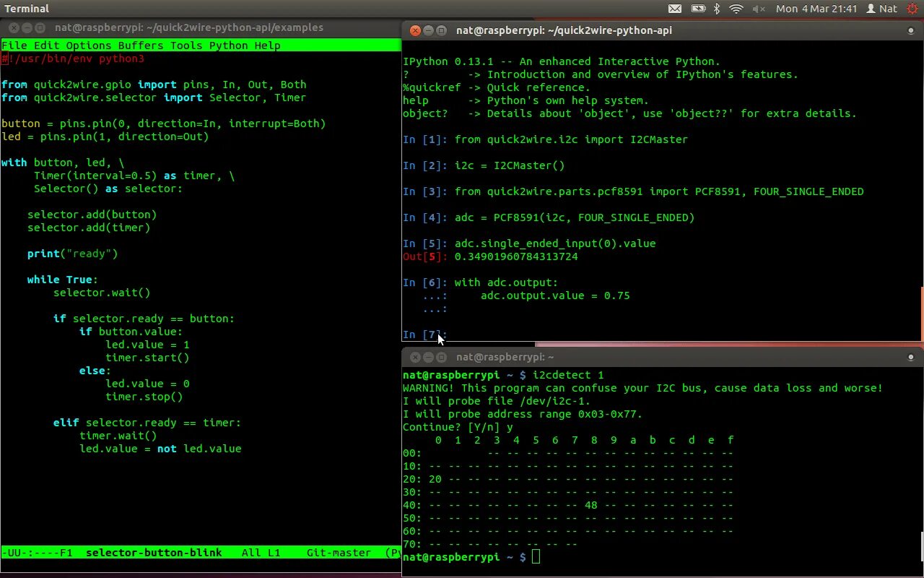Click 'All L1' position indicator in mode line
The height and width of the screenshot is (578, 924).
coord(261,553)
